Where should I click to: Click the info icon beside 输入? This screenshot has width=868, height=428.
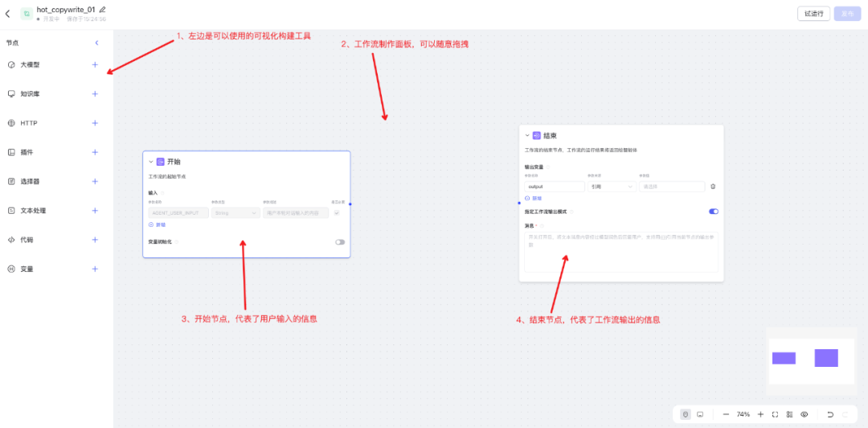pyautogui.click(x=162, y=193)
